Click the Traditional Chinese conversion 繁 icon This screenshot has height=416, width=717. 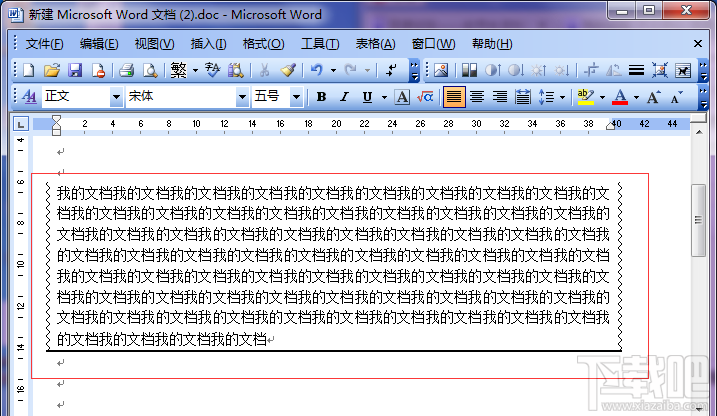pos(178,70)
